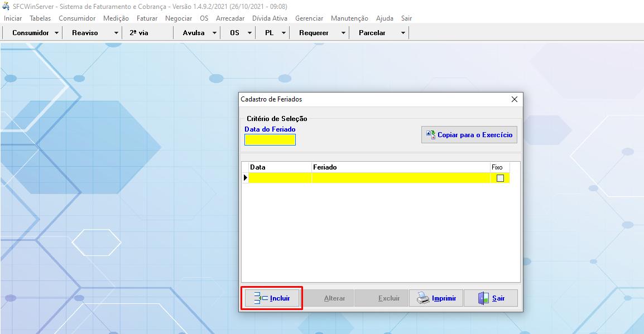Click the 2ª via toolbar button
Viewport: 644px width, 334px height.
[x=139, y=33]
